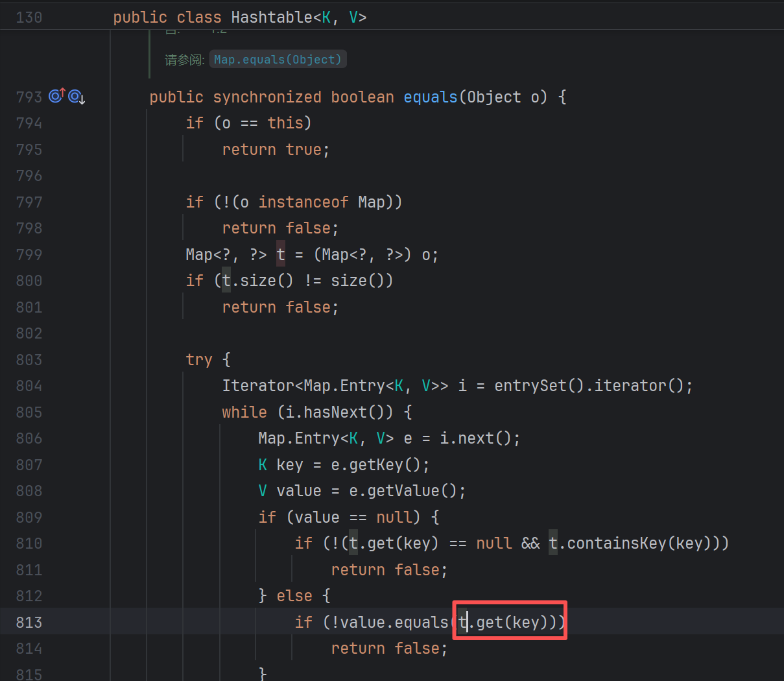Image resolution: width=784 pixels, height=681 pixels.
Task: Click the sticky Hashtable<K, V> class header line
Action: 240,18
